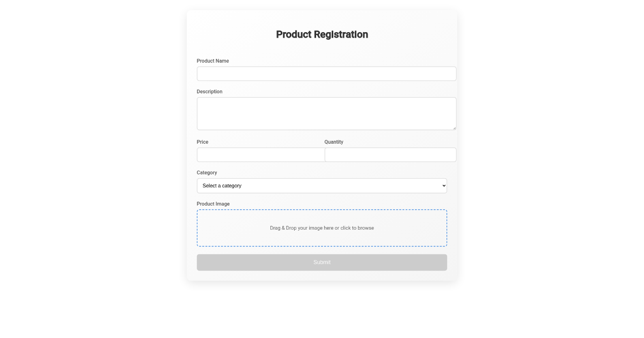644x338 pixels.
Task: Click the empty area below the Submit button
Action: pyautogui.click(x=322, y=308)
